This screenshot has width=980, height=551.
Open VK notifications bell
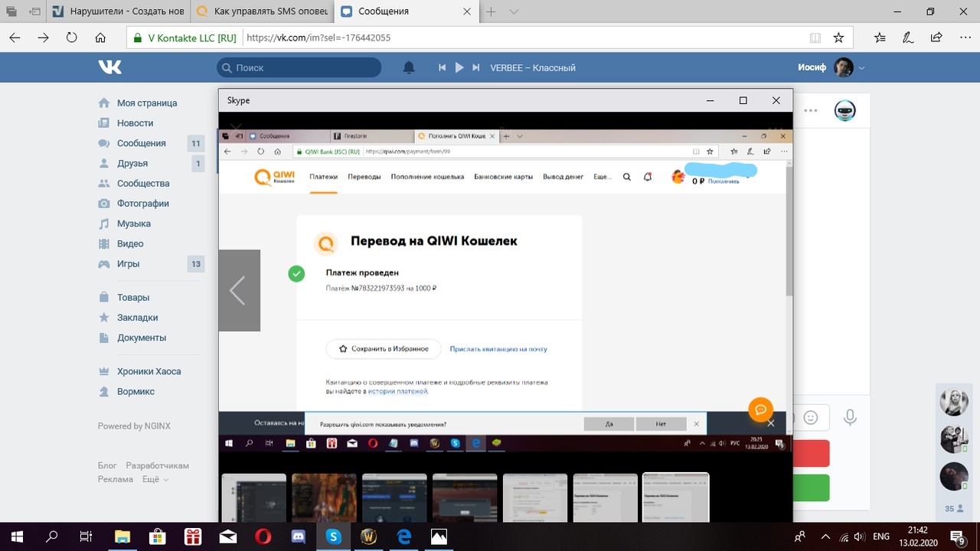pos(409,67)
